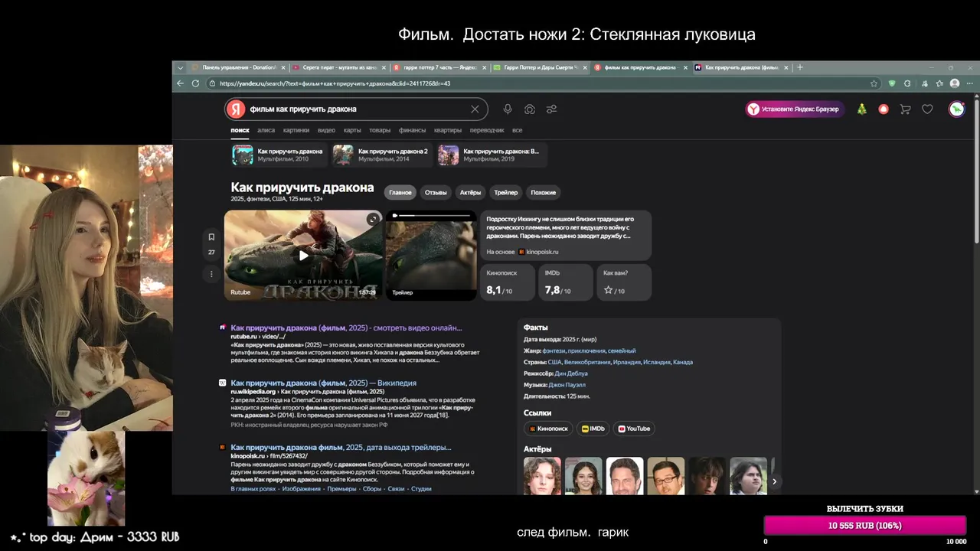Open the shopping cart icon
Image resolution: width=980 pixels, height=551 pixels.
[x=905, y=109]
